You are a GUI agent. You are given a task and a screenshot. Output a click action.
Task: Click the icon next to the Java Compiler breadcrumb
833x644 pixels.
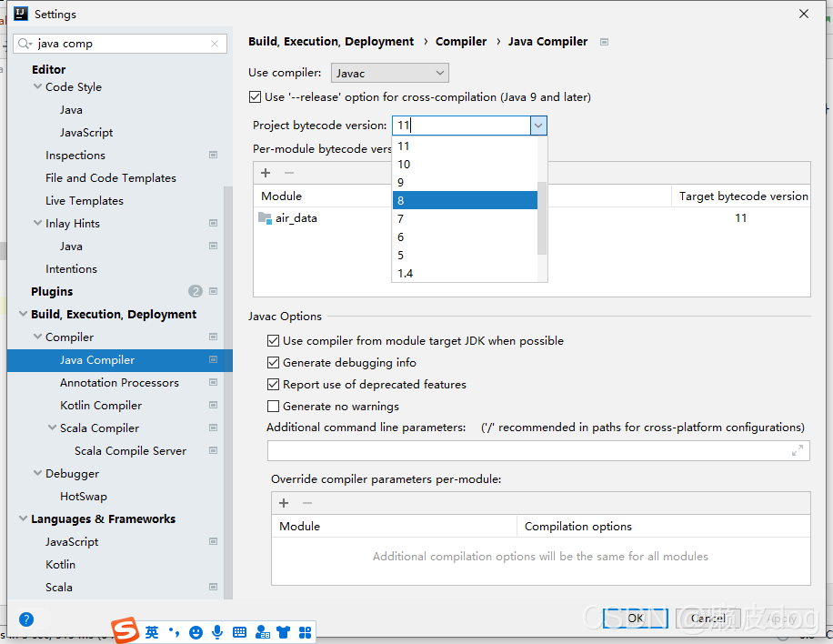(x=604, y=42)
